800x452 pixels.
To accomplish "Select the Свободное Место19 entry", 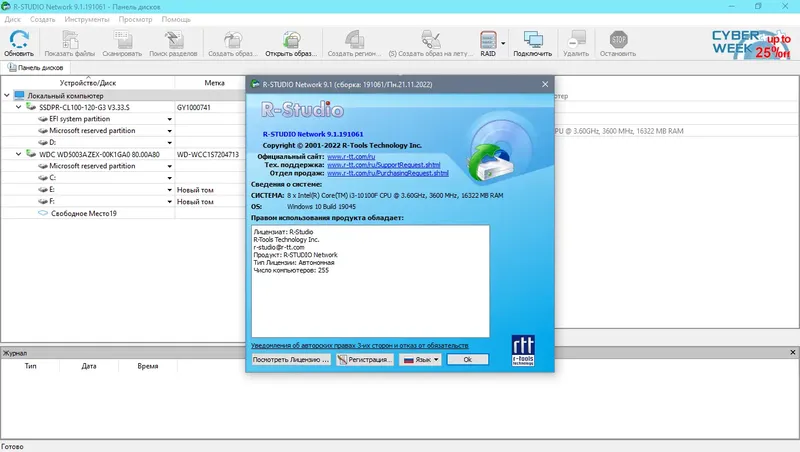I will coord(84,213).
